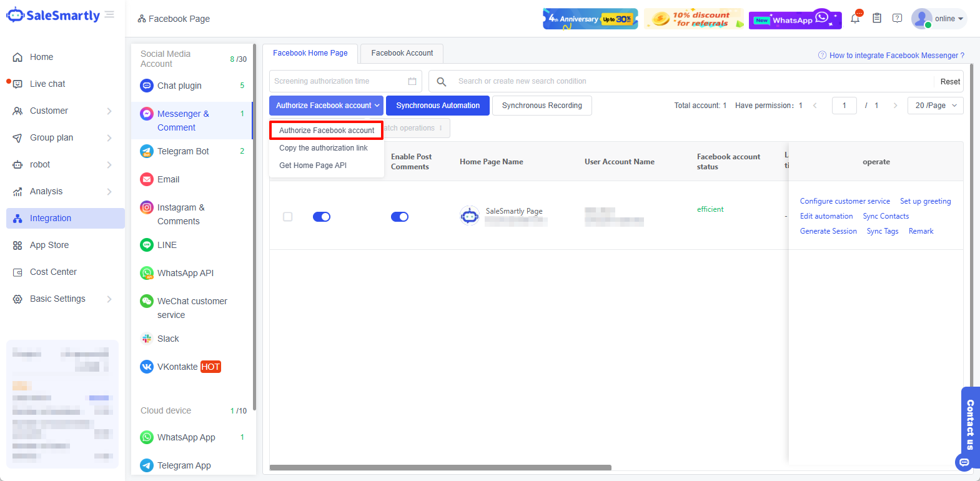The height and width of the screenshot is (481, 980).
Task: Click the help question mark icon
Action: 897,19
